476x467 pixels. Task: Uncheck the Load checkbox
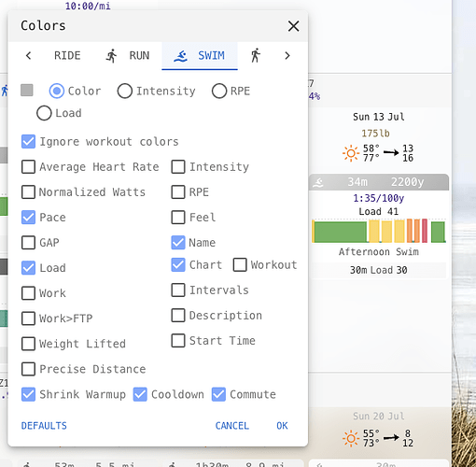(28, 268)
